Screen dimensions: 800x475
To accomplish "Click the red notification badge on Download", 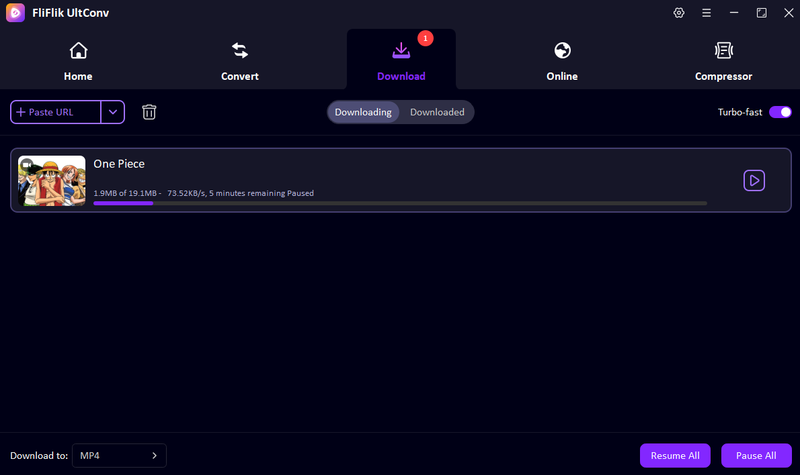I will 426,38.
